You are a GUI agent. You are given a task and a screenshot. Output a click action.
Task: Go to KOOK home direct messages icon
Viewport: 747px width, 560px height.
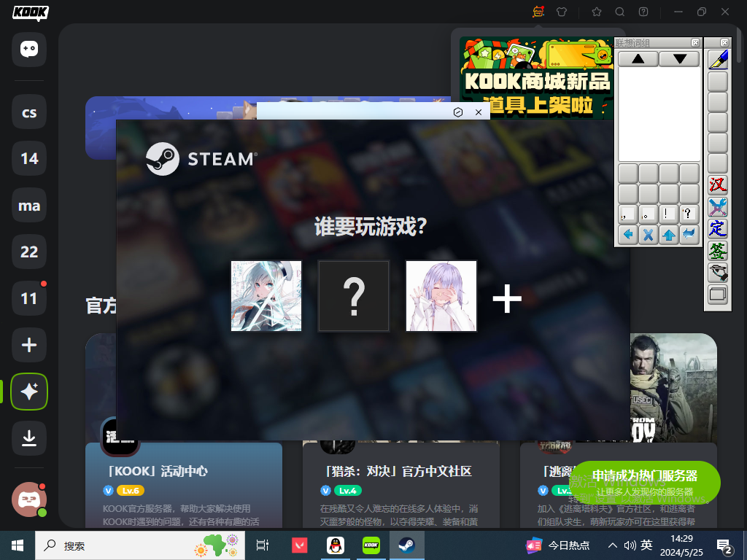pos(29,49)
